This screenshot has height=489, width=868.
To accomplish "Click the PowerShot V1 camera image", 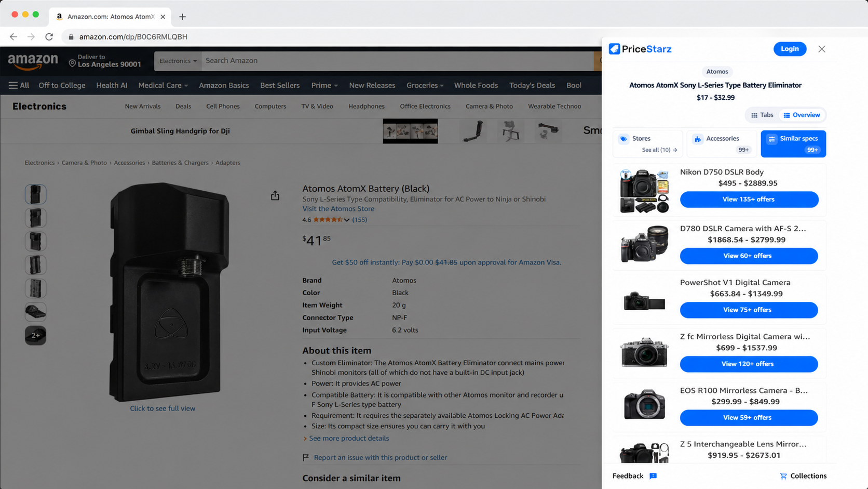I will (644, 301).
